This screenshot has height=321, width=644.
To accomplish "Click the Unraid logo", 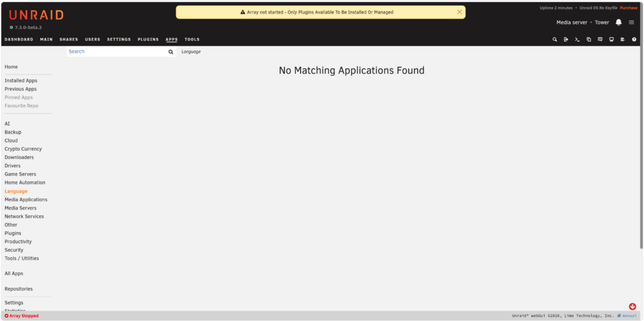I will pyautogui.click(x=36, y=15).
